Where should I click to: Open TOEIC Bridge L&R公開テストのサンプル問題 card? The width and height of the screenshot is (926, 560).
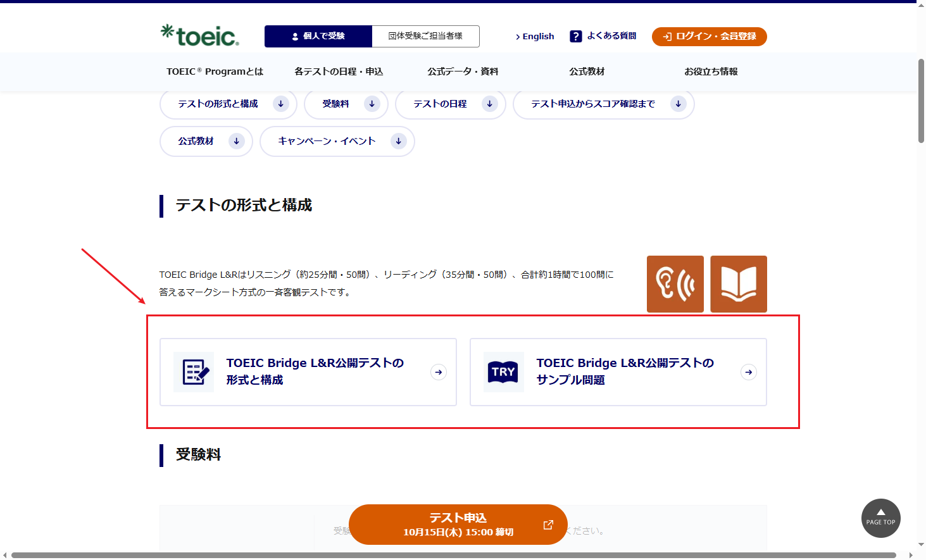tap(618, 372)
